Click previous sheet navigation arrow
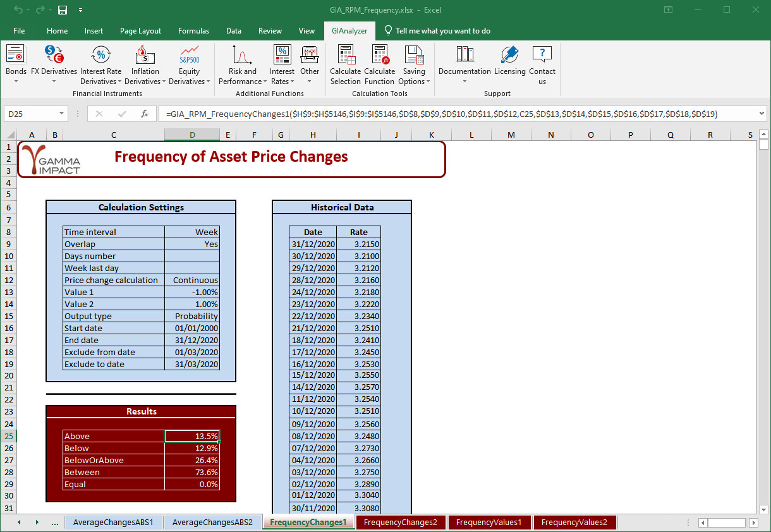The width and height of the screenshot is (771, 532). tap(19, 523)
